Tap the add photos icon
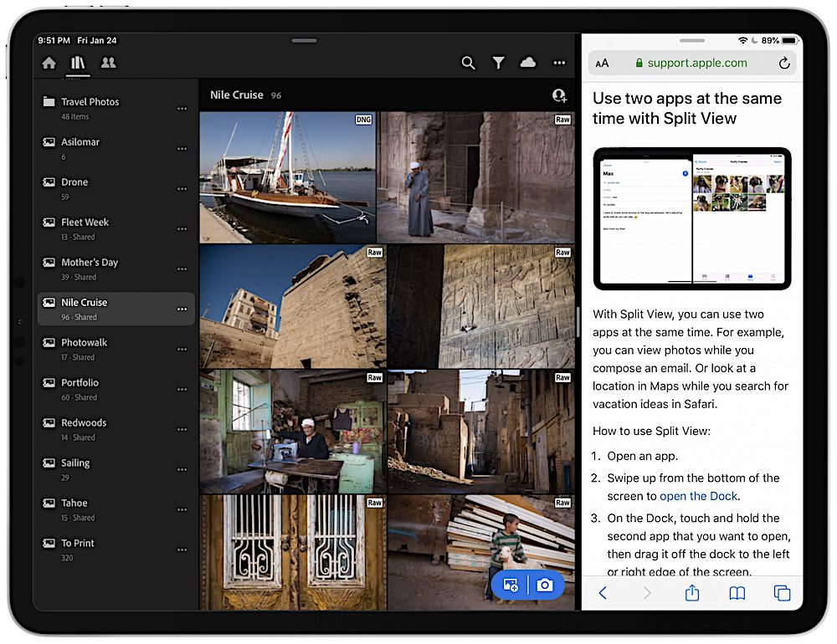The height and width of the screenshot is (644, 837). pyautogui.click(x=511, y=585)
